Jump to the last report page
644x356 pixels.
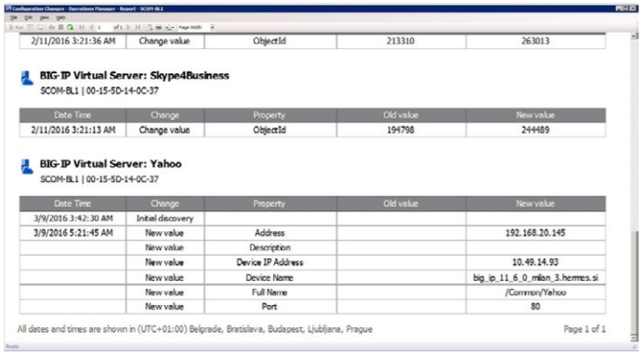tap(138, 28)
